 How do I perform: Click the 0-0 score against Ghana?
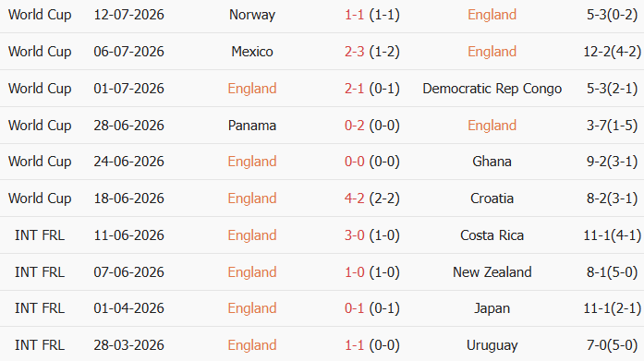[x=354, y=162]
